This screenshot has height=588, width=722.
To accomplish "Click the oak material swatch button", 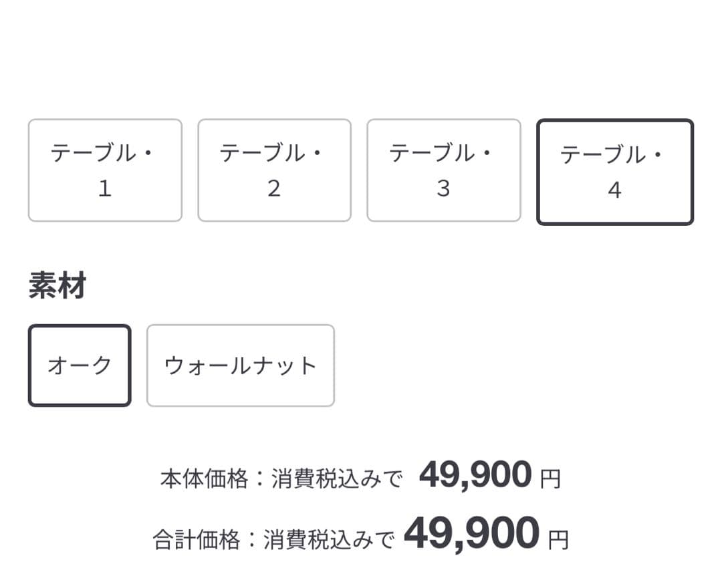I will click(78, 364).
